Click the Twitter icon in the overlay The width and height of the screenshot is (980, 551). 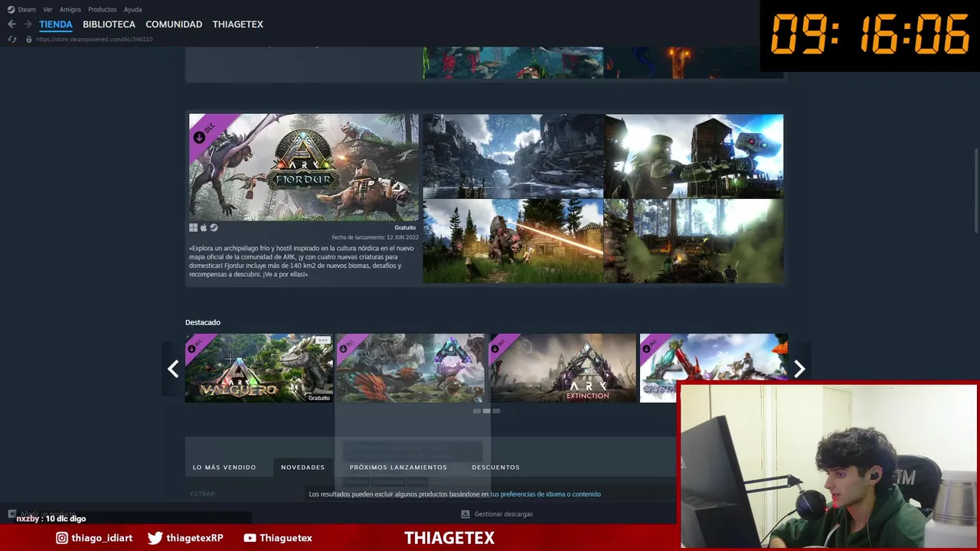pyautogui.click(x=155, y=538)
